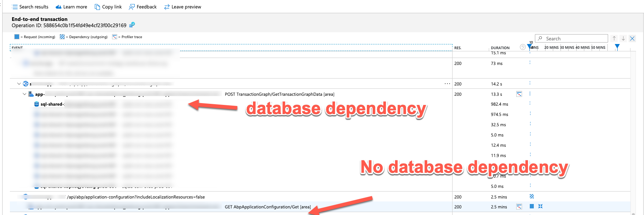Collapse the app- POST request node

click(25, 94)
